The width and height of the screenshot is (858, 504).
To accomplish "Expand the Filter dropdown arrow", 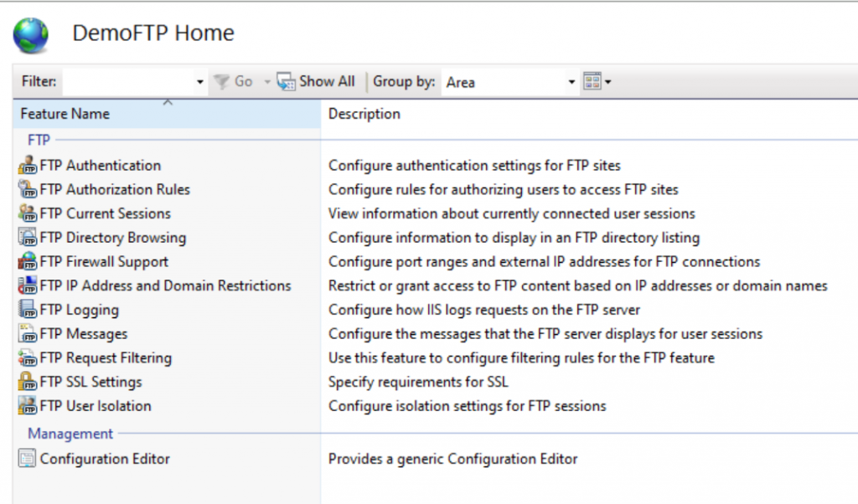I will [200, 82].
